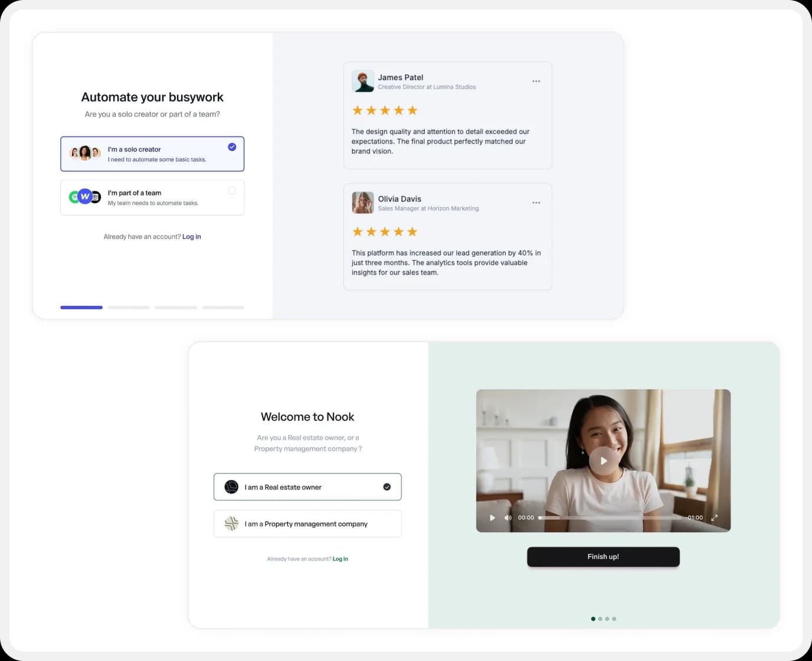Select the I'm a solo creator option
This screenshot has height=661, width=812.
[152, 153]
